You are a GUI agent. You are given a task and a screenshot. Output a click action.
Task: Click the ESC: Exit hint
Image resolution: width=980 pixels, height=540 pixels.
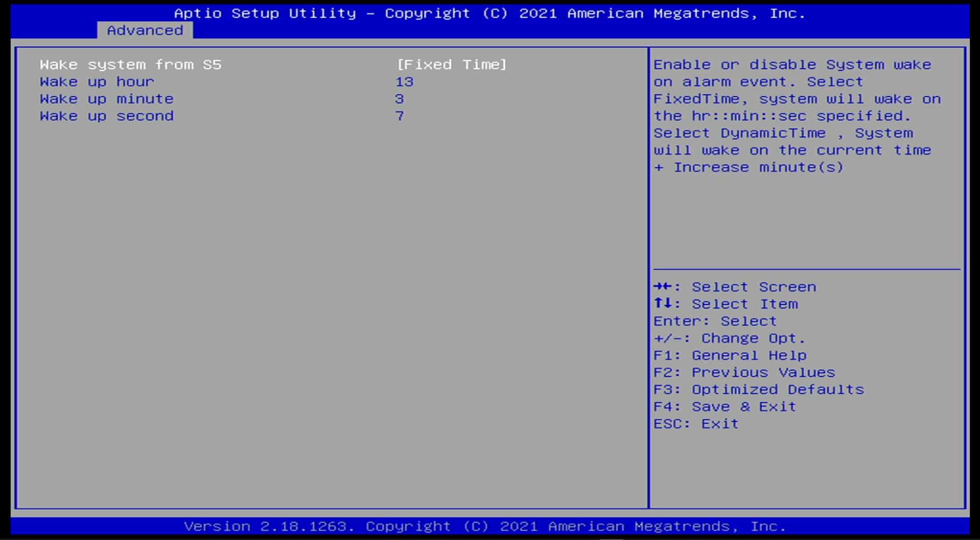point(696,424)
